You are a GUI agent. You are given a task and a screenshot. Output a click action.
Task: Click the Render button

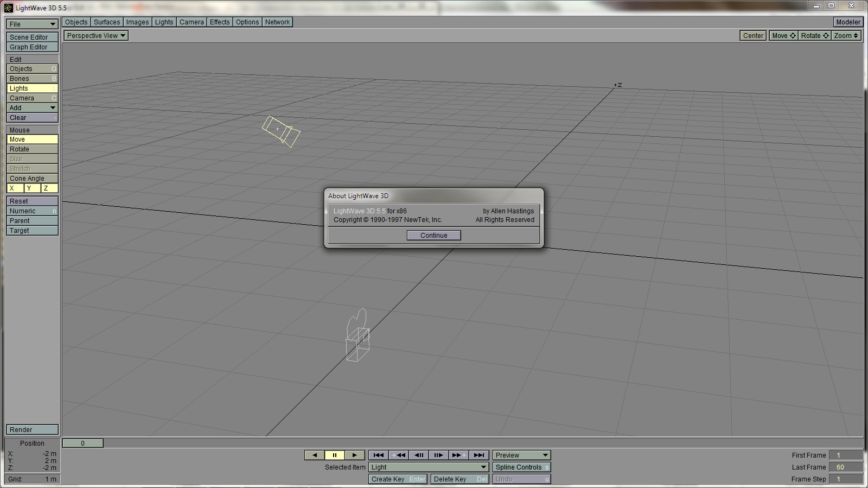coord(32,430)
